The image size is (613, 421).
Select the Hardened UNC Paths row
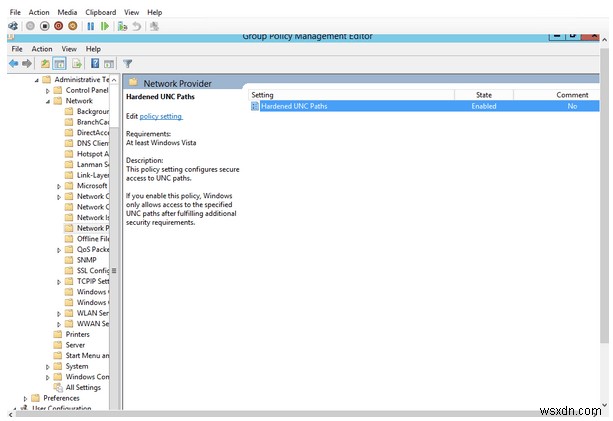294,106
